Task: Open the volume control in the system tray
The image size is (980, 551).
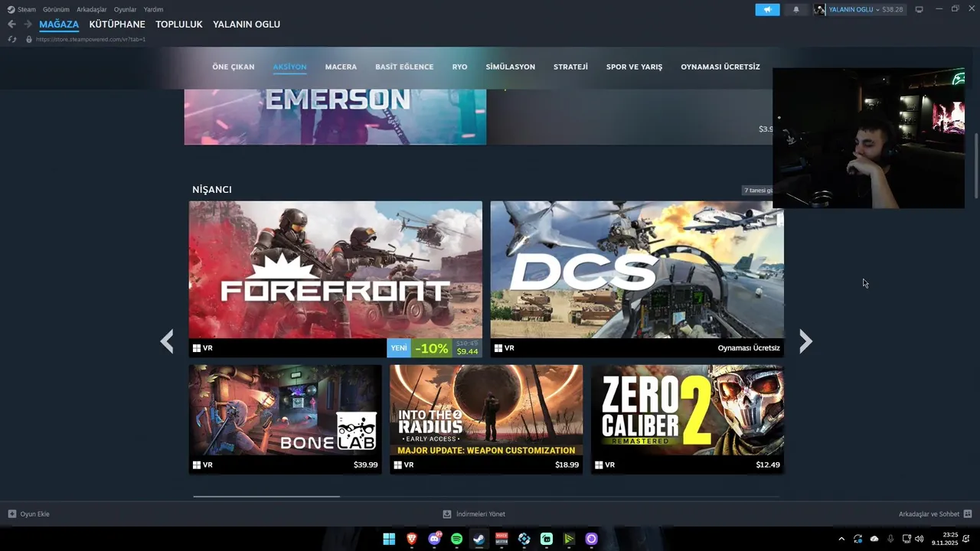Action: point(919,539)
